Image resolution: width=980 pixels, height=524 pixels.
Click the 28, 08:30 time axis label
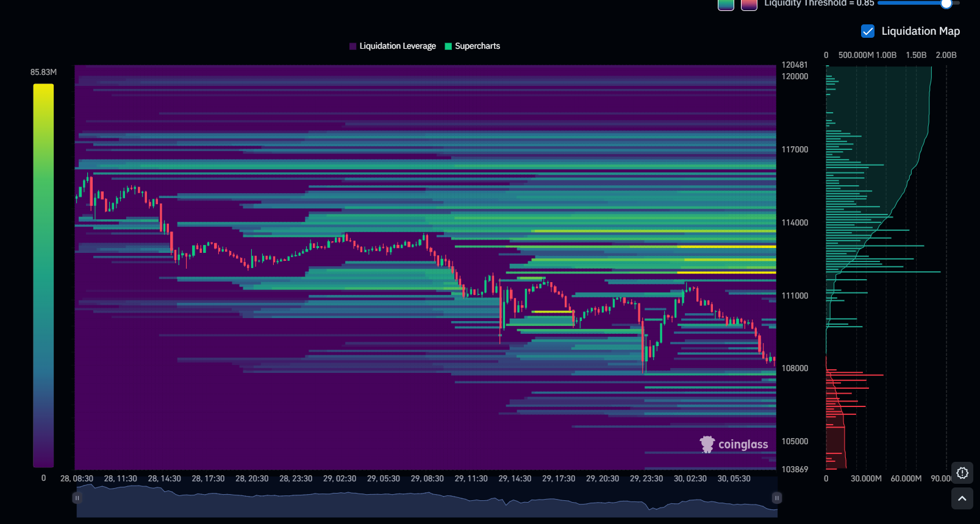coord(77,478)
